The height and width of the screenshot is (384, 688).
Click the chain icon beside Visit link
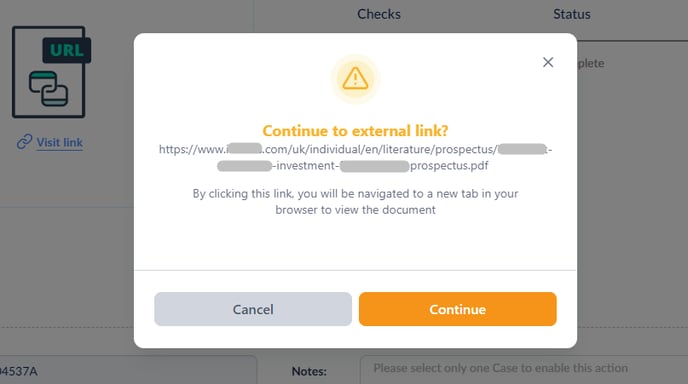point(25,142)
